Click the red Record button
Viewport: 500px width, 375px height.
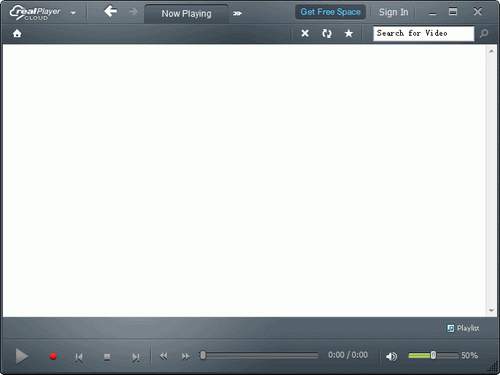coord(53,357)
